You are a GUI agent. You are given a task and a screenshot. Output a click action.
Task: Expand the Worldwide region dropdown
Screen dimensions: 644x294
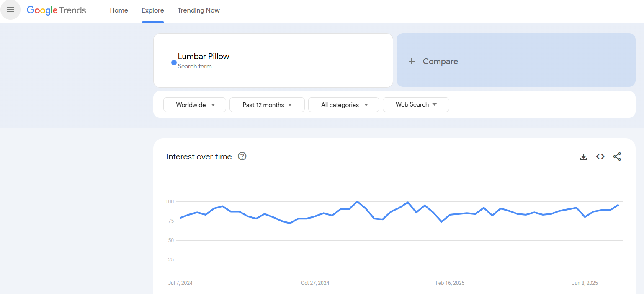point(195,105)
